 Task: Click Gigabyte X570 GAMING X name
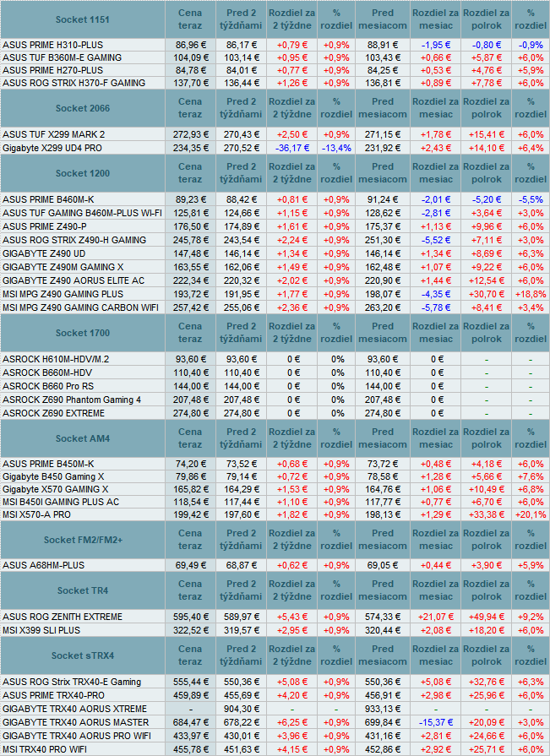[56, 489]
